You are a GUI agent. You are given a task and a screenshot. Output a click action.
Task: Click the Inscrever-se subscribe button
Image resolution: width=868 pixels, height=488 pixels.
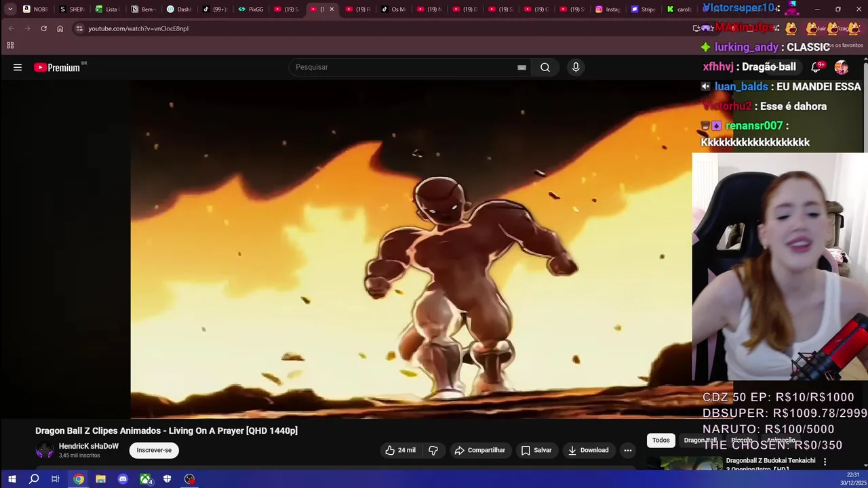[154, 450]
